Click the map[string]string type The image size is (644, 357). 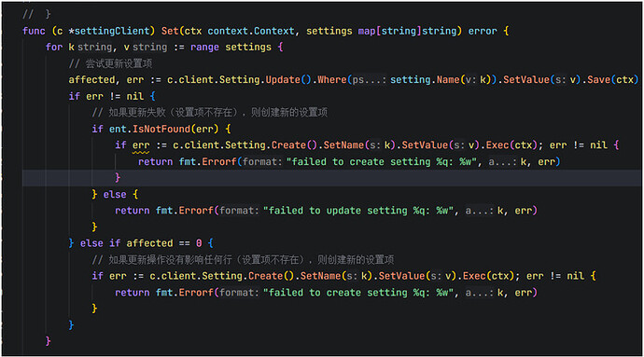coord(410,31)
